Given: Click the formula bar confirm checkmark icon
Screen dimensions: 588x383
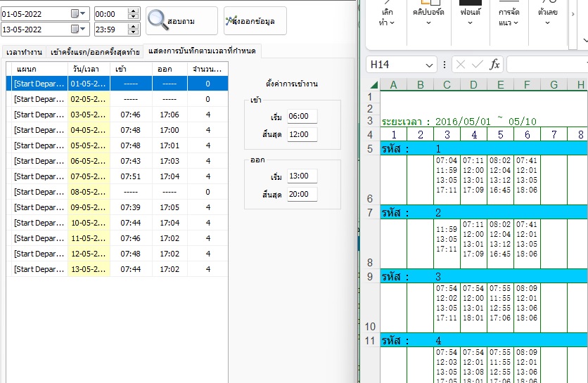Looking at the screenshot, I should pos(478,65).
